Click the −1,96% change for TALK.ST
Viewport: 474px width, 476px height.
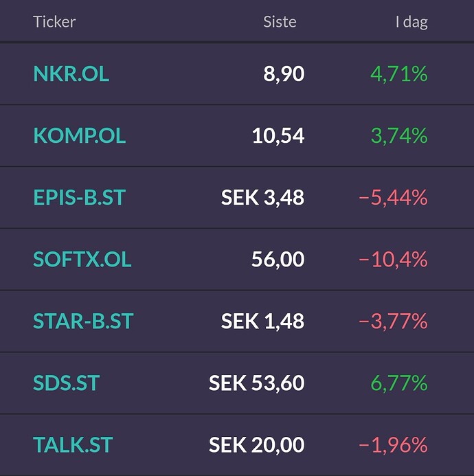coord(393,445)
